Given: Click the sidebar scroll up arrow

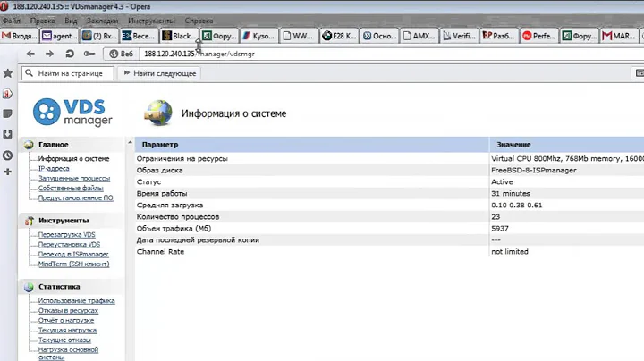Looking at the screenshot, I should (x=130, y=143).
